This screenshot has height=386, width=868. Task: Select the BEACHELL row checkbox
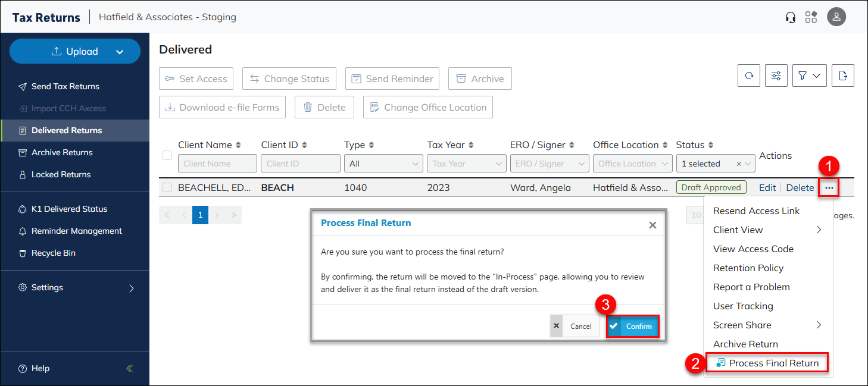pyautogui.click(x=167, y=188)
